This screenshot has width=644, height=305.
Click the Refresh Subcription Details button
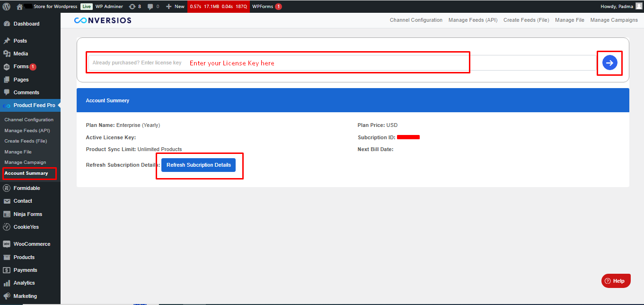199,165
